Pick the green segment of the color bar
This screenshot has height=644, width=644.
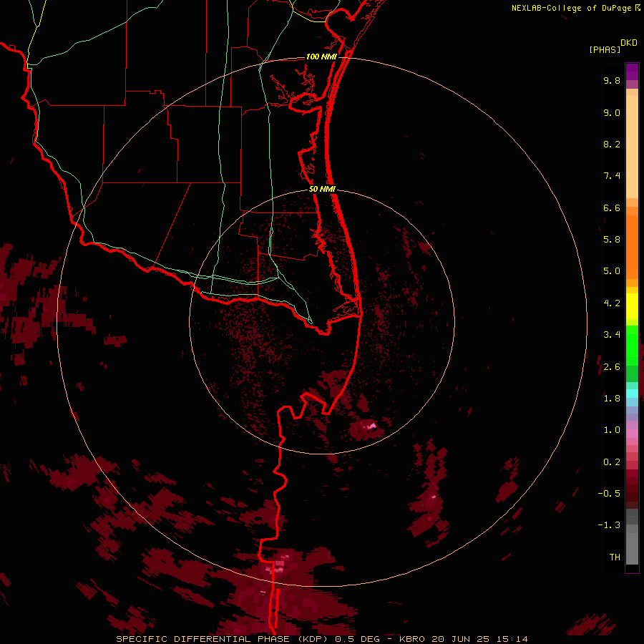632,345
